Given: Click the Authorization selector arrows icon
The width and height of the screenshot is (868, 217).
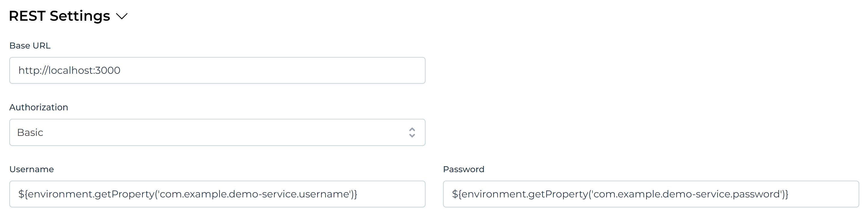Looking at the screenshot, I should (x=412, y=132).
